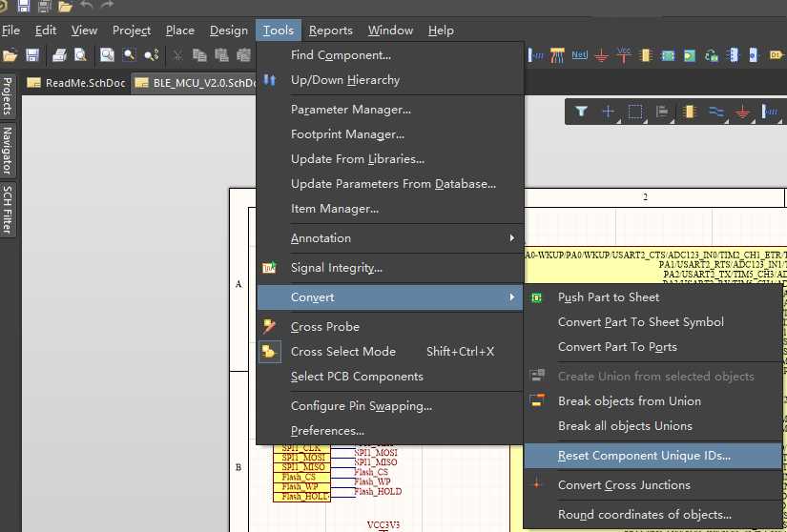Open the Help menu
This screenshot has height=532, width=787.
click(x=441, y=31)
